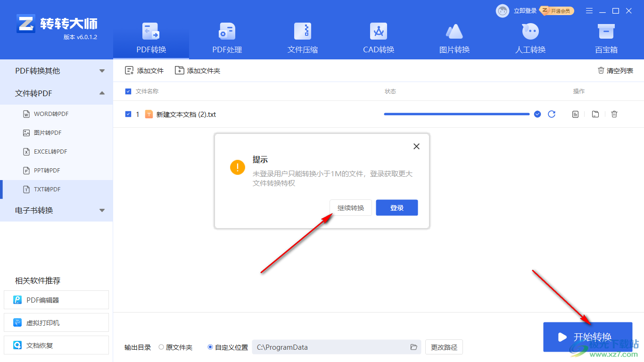644x362 pixels.
Task: Click the blue completed checkmark status icon
Action: [x=537, y=114]
